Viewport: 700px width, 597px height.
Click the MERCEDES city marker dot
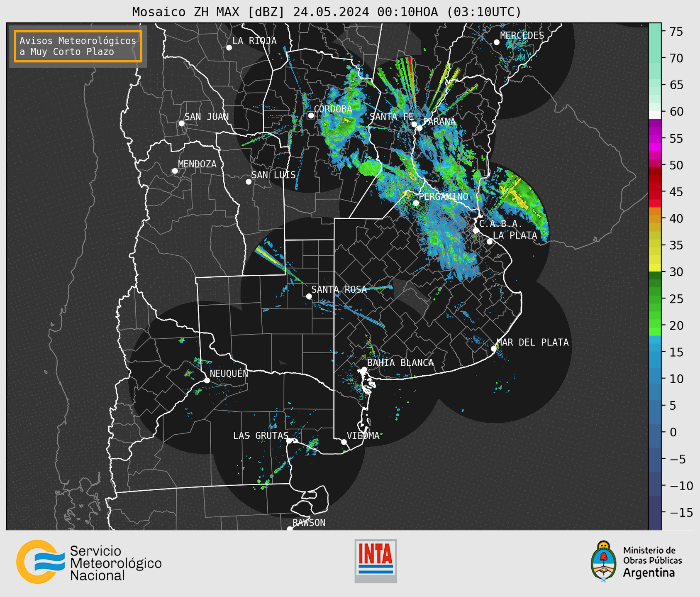tap(497, 42)
